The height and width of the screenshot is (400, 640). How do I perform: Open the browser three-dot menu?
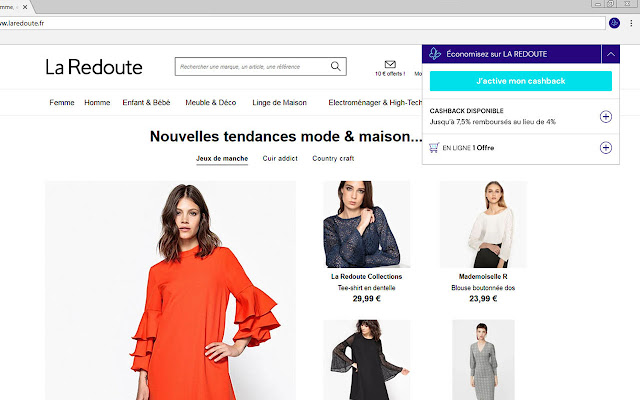click(631, 23)
